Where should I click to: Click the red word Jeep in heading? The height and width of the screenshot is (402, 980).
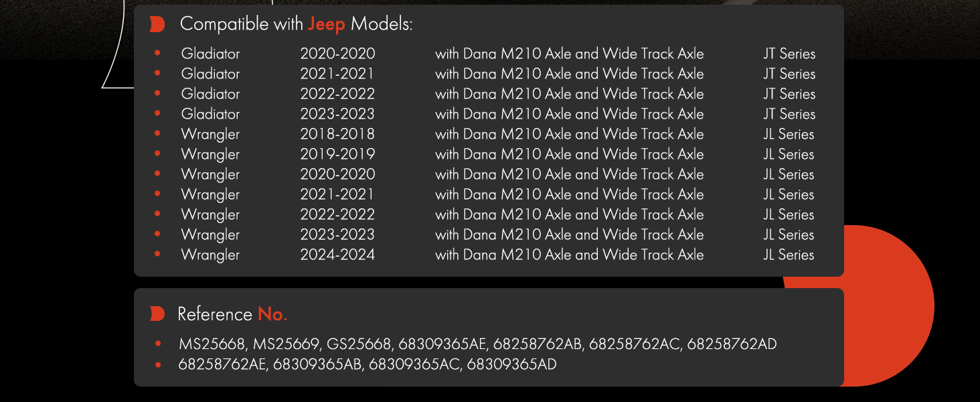coord(327,25)
